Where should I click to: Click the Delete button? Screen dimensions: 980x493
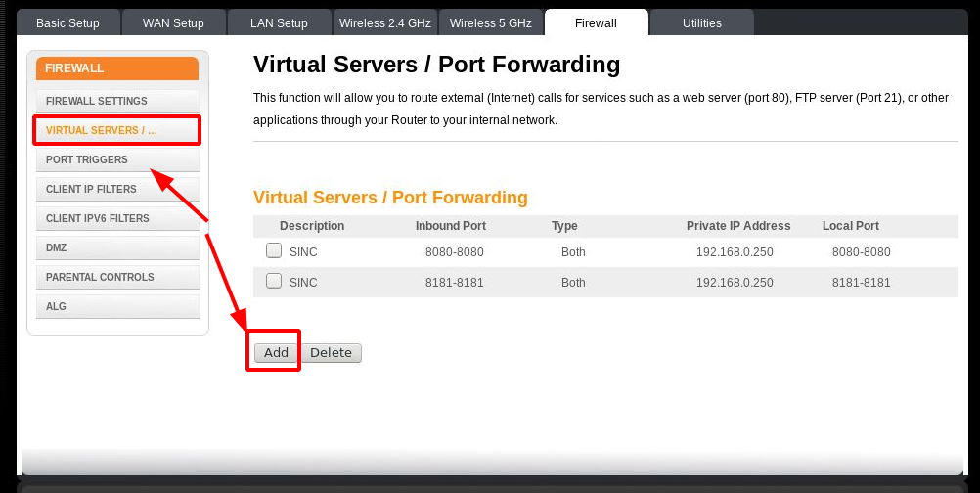(x=332, y=353)
